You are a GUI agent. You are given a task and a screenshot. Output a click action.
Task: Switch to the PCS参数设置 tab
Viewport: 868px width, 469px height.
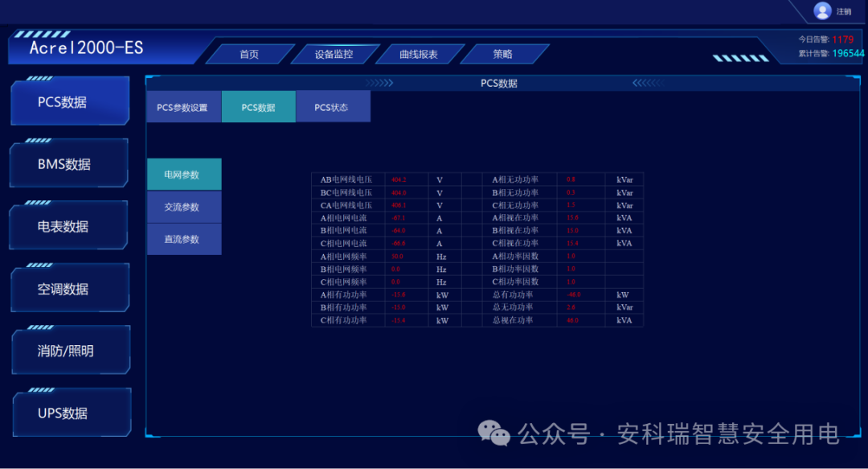(184, 107)
